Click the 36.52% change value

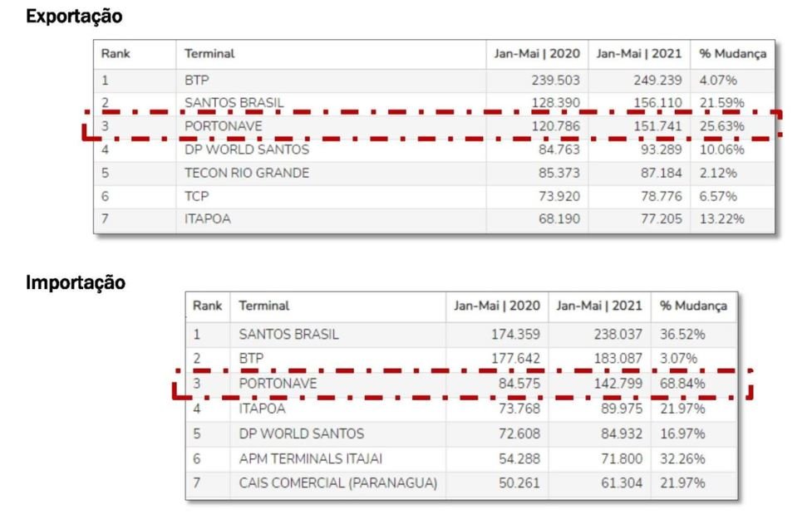(x=682, y=334)
